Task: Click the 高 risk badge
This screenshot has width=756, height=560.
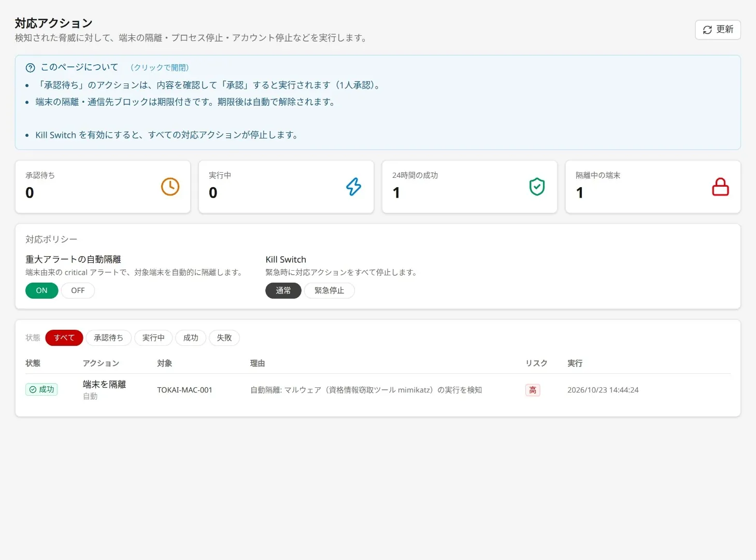Action: click(x=533, y=390)
